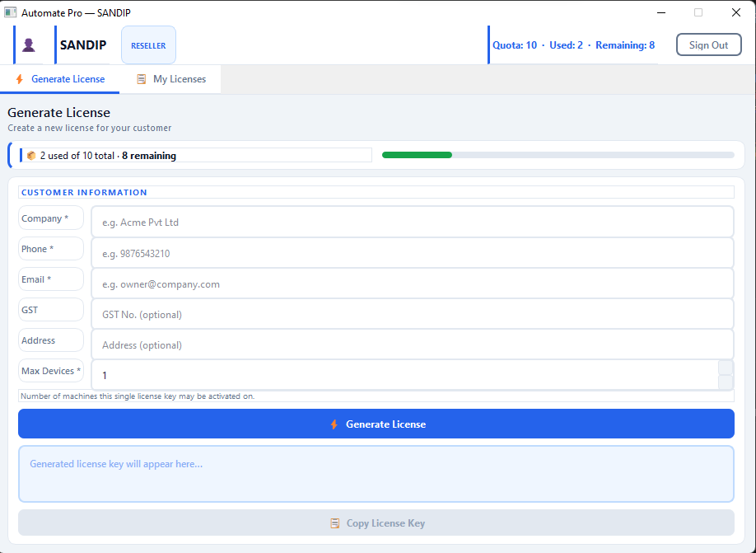Decrease Max Devices with down stepper
756x553 pixels.
click(x=726, y=382)
